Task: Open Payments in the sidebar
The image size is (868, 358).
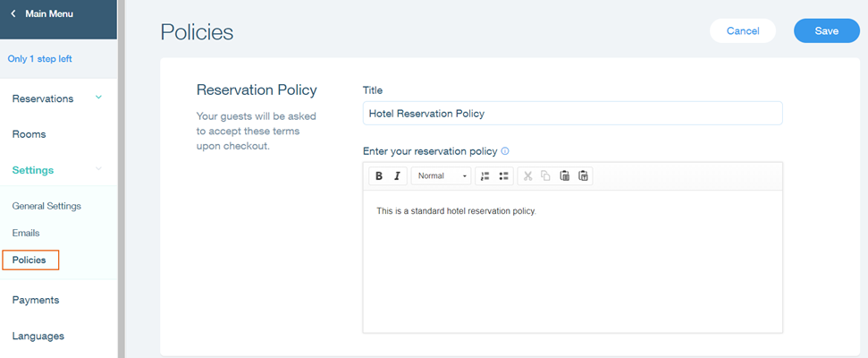Action: point(36,300)
